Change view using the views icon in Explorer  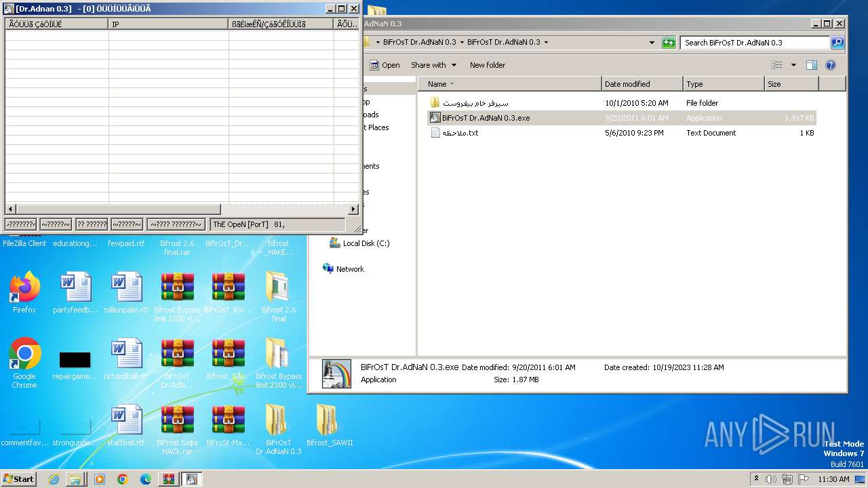[x=777, y=65]
